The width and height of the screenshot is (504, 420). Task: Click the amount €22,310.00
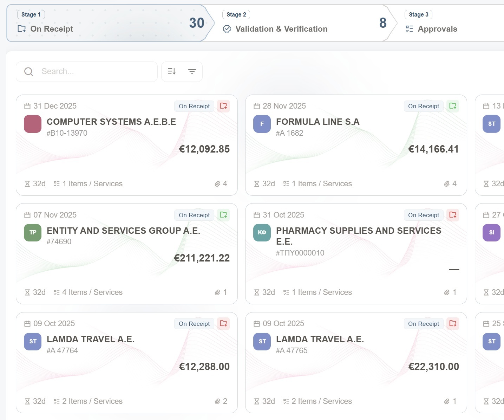pyautogui.click(x=434, y=367)
